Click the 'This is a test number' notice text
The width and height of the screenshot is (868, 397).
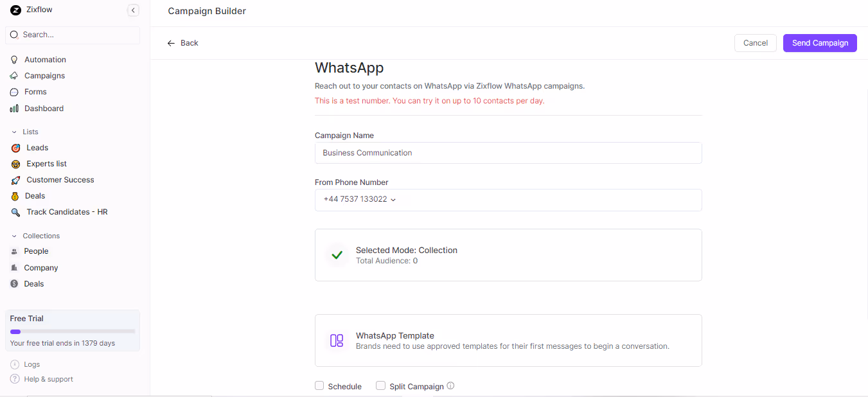point(429,101)
